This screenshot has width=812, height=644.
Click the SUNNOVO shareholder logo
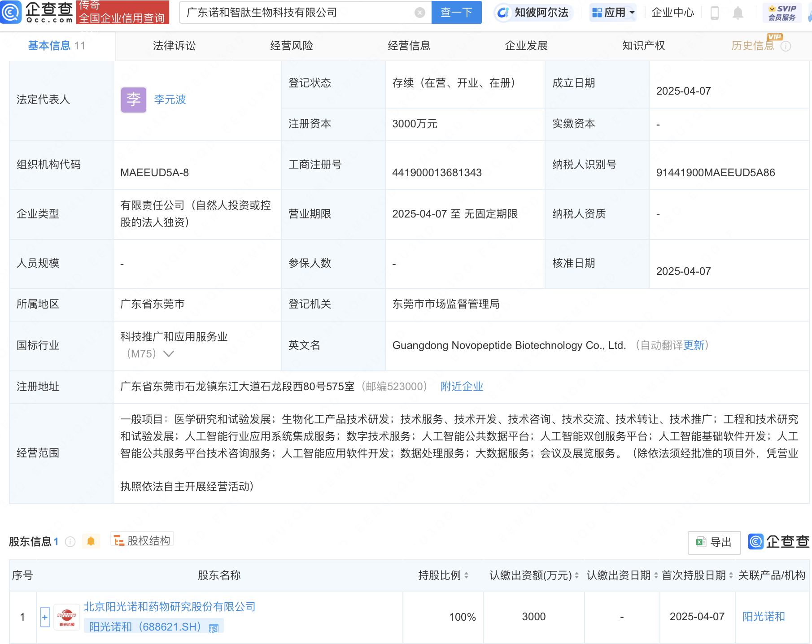67,617
